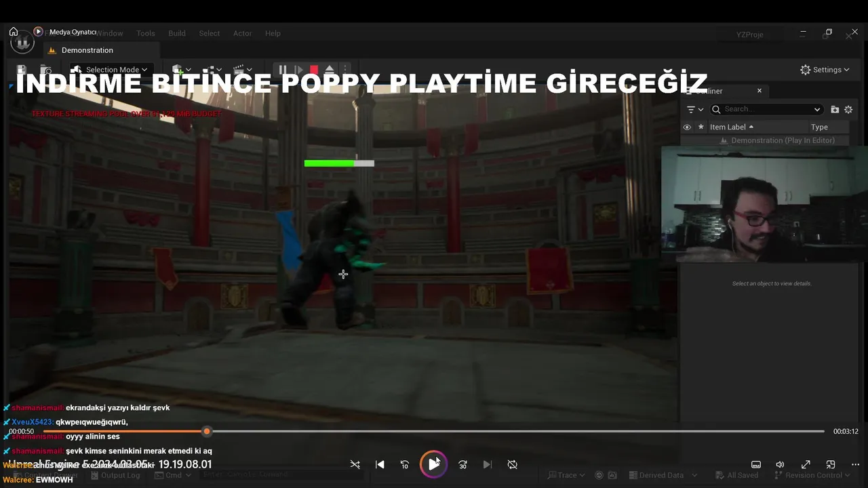Open the Build menu in Unreal Editor
Viewport: 868px width, 488px height.
point(177,33)
